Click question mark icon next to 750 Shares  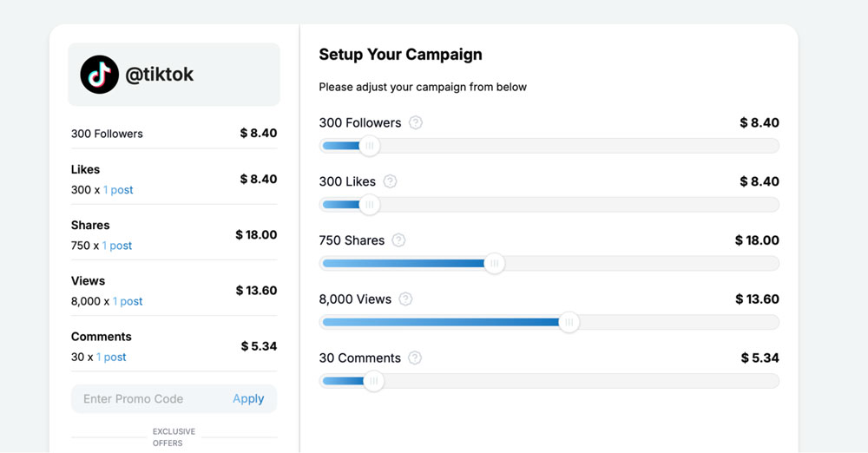[x=398, y=240]
